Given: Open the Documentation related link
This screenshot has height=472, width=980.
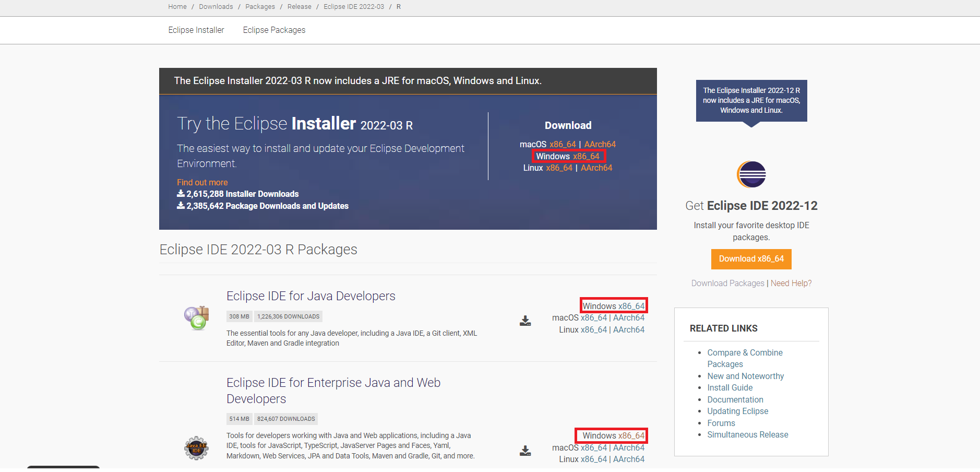Looking at the screenshot, I should pyautogui.click(x=735, y=399).
